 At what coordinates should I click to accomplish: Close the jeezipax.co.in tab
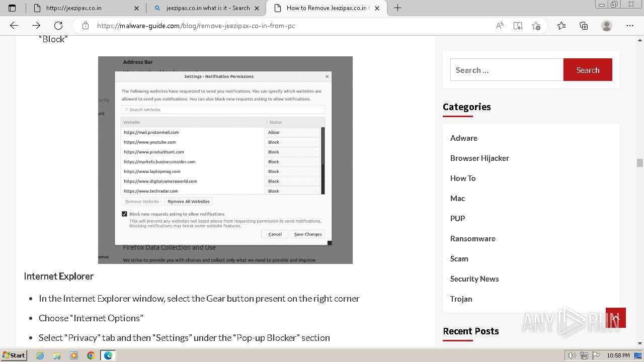coord(137,8)
